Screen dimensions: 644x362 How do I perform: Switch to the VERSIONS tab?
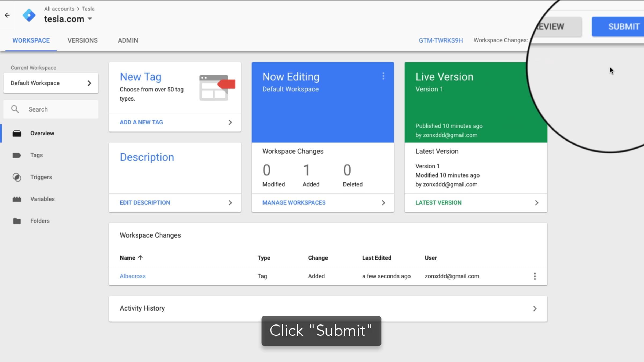pyautogui.click(x=83, y=40)
